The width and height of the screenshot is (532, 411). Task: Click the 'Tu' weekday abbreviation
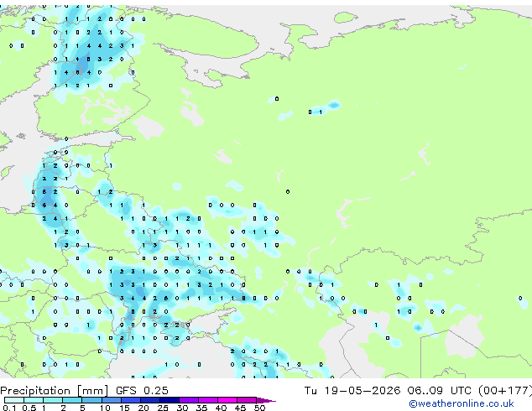click(x=310, y=391)
